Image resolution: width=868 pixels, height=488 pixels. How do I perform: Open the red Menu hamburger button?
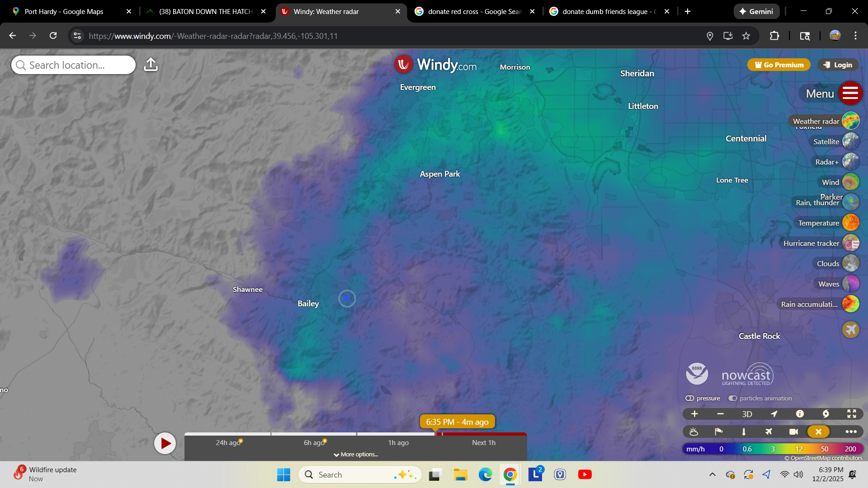(850, 94)
